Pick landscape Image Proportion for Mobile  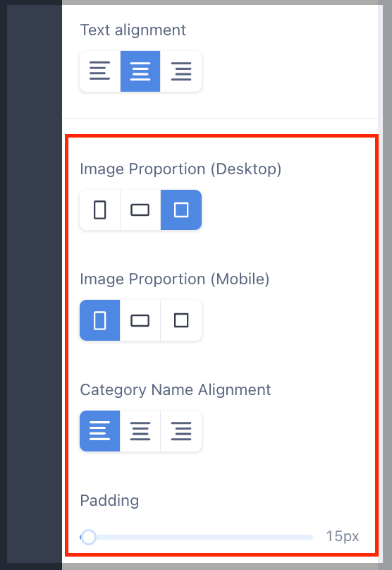[140, 320]
